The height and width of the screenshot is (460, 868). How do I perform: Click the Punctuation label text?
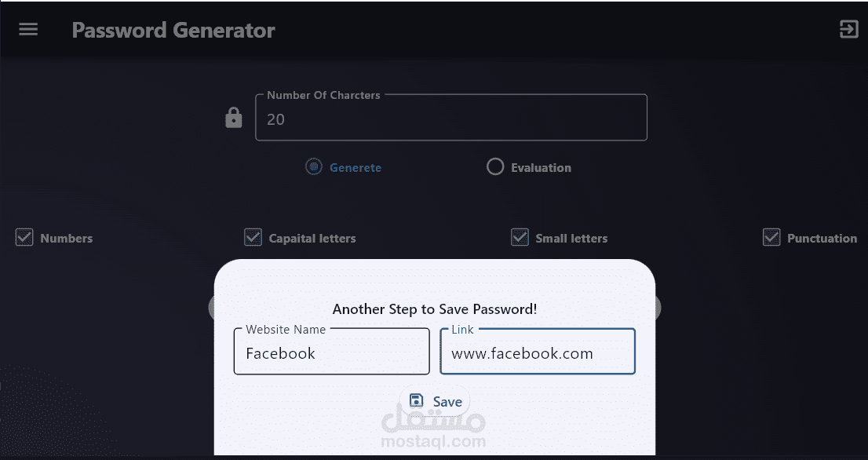pos(822,239)
